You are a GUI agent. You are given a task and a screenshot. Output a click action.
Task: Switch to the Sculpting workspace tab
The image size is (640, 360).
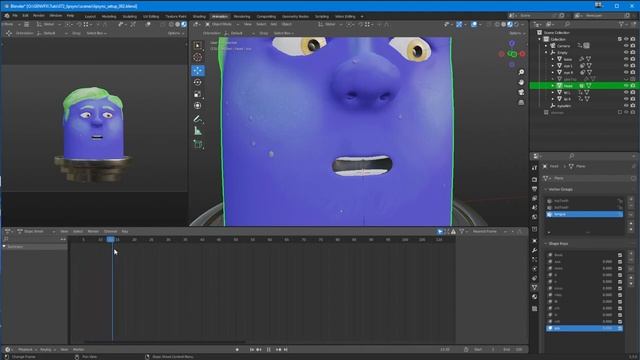129,17
